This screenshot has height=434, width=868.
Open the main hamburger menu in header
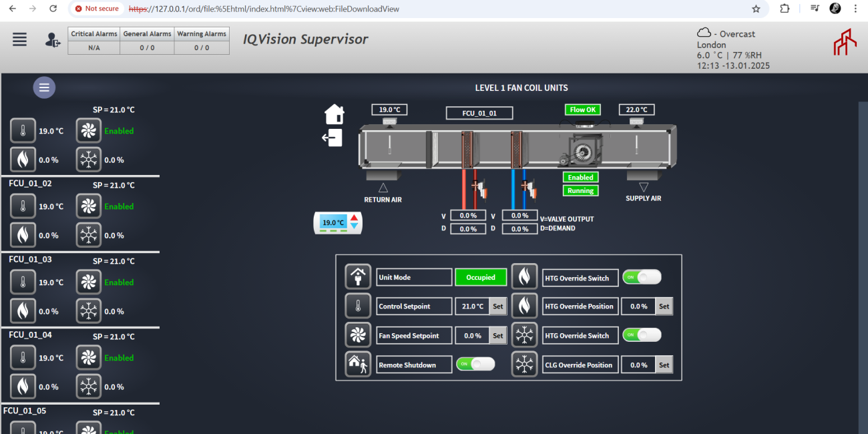(x=20, y=39)
